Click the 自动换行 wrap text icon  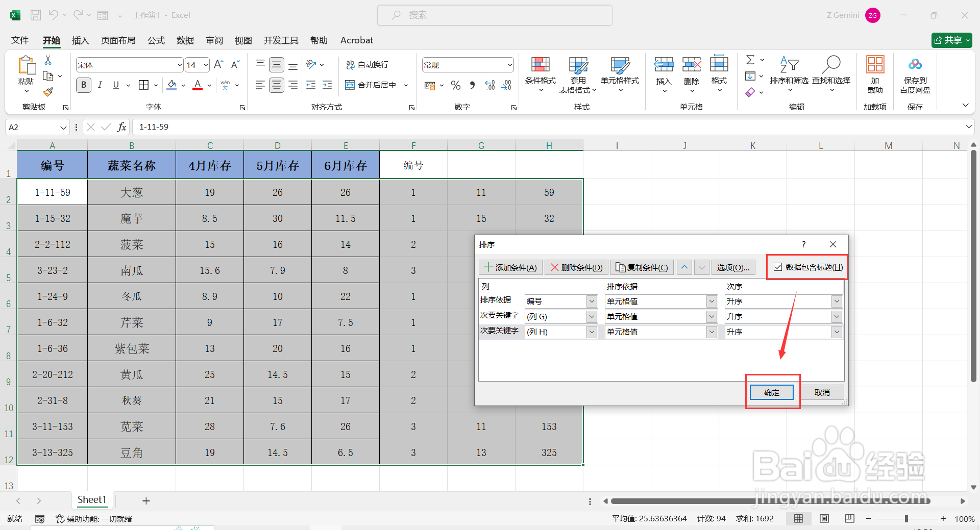tap(369, 64)
